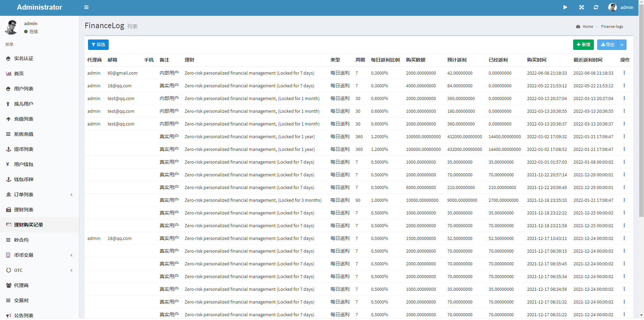
Task: Open the export dropdown caret
Action: [x=622, y=45]
